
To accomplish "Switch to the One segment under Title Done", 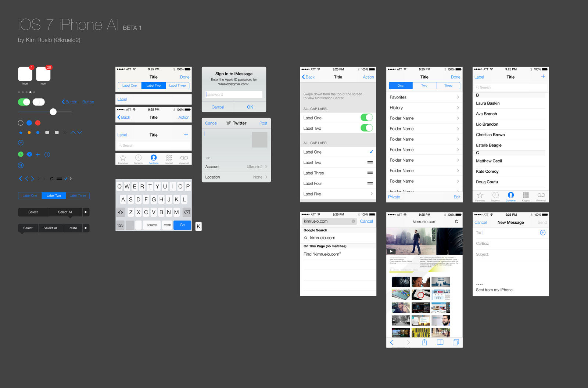I will point(400,85).
